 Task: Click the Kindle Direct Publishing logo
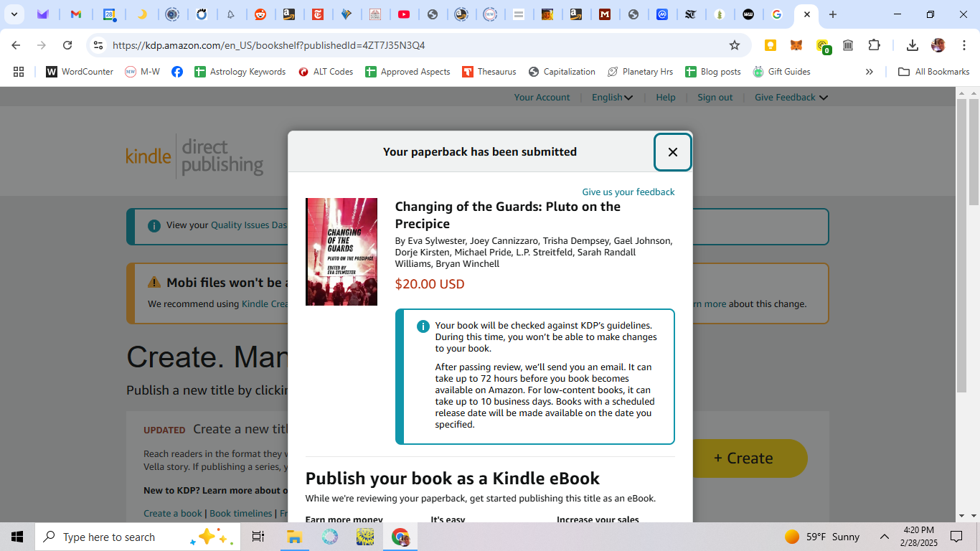[x=194, y=156]
